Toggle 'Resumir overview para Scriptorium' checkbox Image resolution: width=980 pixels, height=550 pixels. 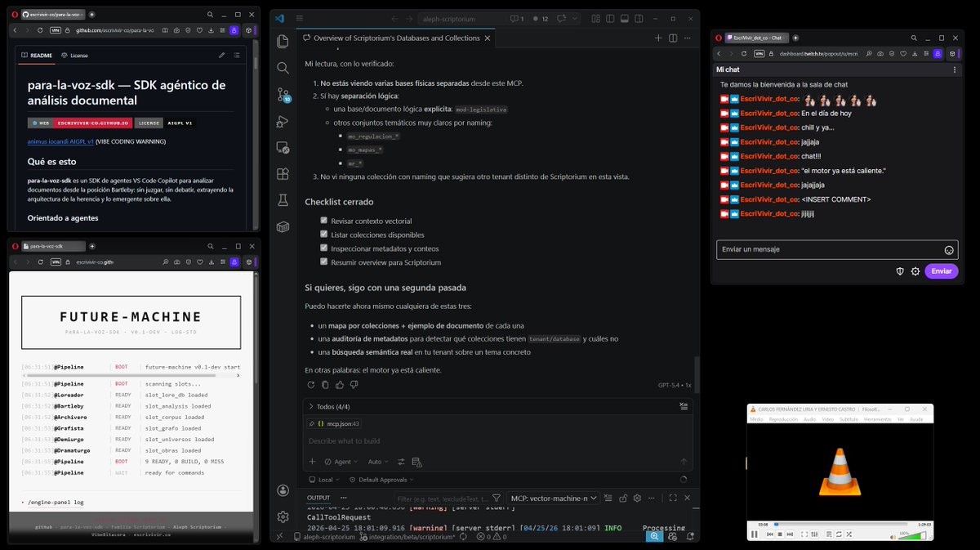click(324, 262)
